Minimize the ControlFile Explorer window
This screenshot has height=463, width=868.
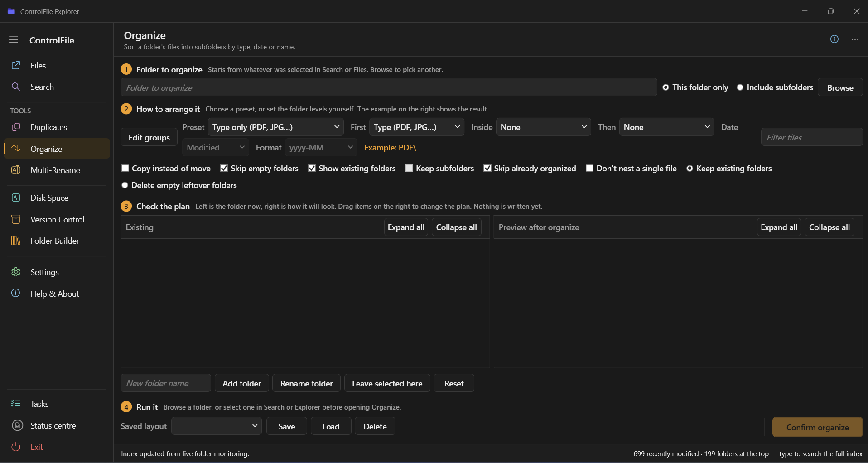click(x=805, y=11)
